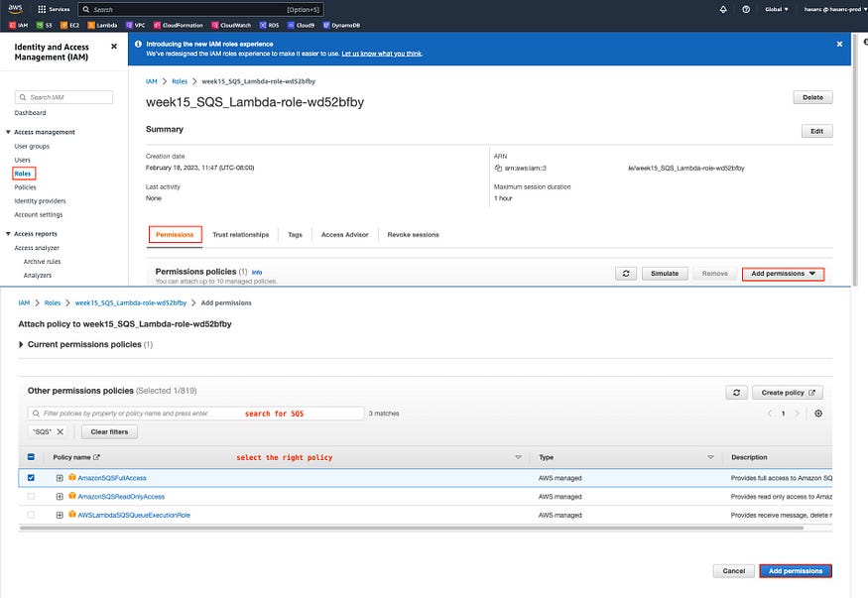Viewport: 868px width, 598px height.
Task: Click horizontal scrollbar under policy table
Action: click(x=412, y=528)
